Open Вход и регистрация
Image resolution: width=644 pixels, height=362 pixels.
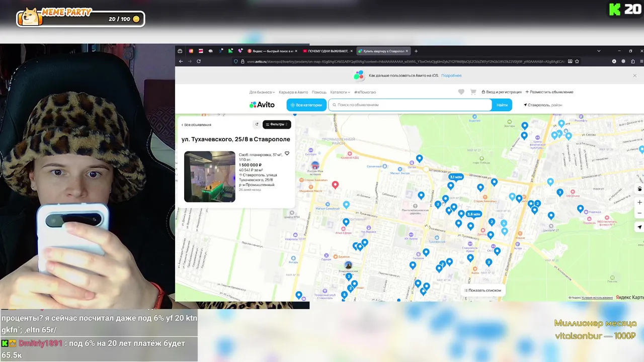click(502, 92)
